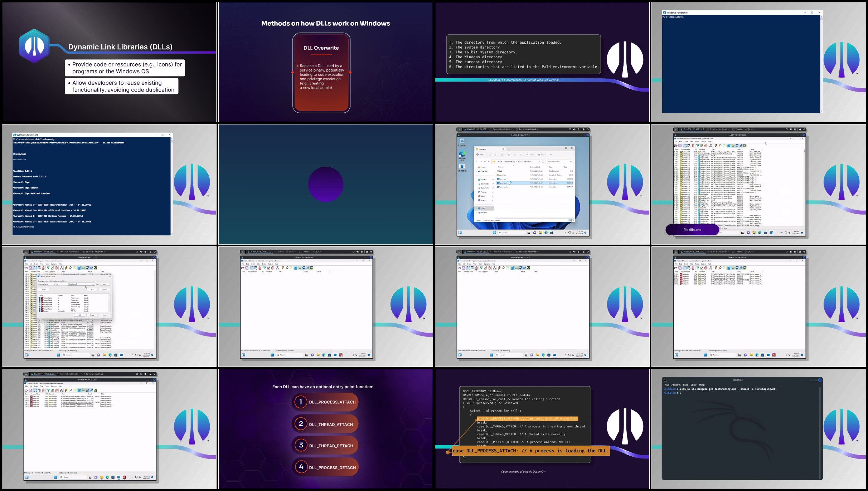Uncheck the Autoruns.exe exclude filter checkbox
Image resolution: width=868 pixels, height=491 pixels.
[x=39, y=302]
